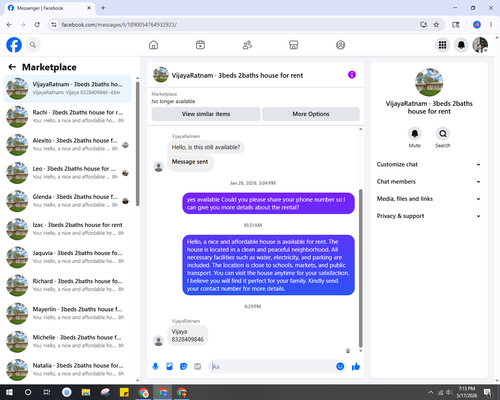Click the browser address bar URL
This screenshot has width=500, height=400.
(119, 25)
